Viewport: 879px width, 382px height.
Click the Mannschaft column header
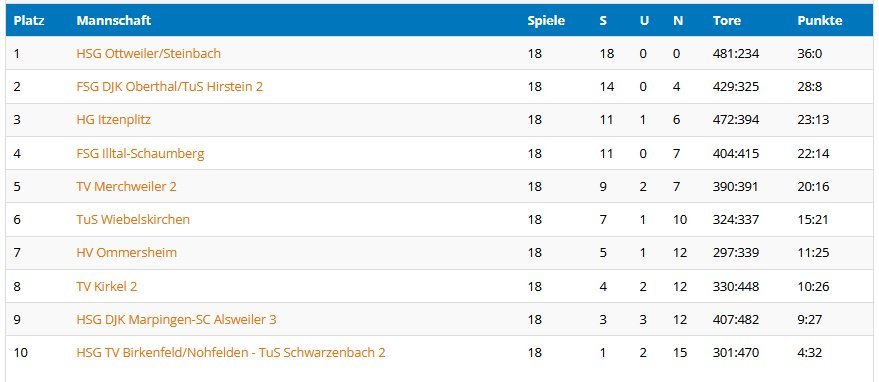[x=114, y=21]
